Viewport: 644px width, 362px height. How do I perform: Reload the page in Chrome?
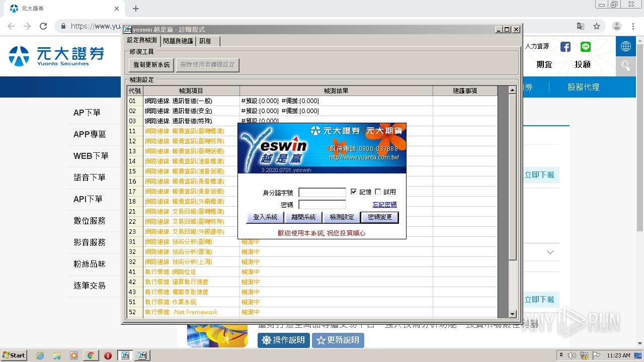[x=43, y=26]
